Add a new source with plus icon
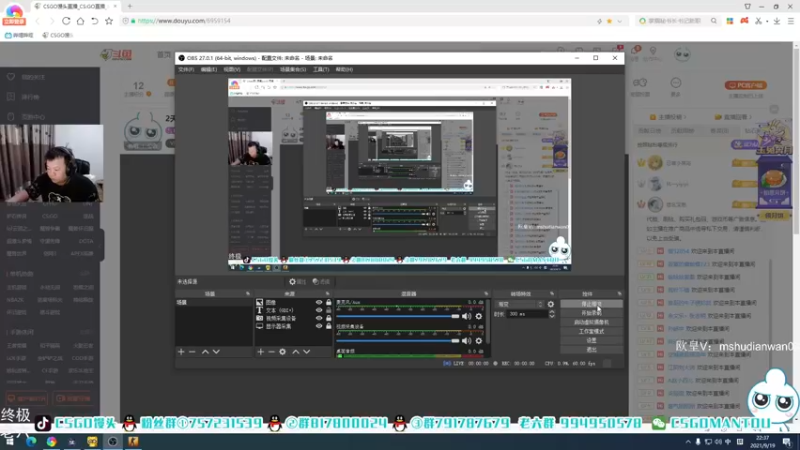The image size is (800, 450). click(261, 352)
